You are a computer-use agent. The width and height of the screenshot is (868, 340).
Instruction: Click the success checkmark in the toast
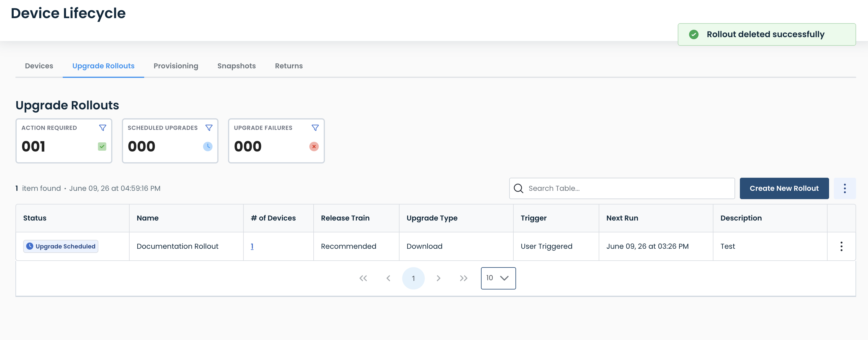pos(694,34)
